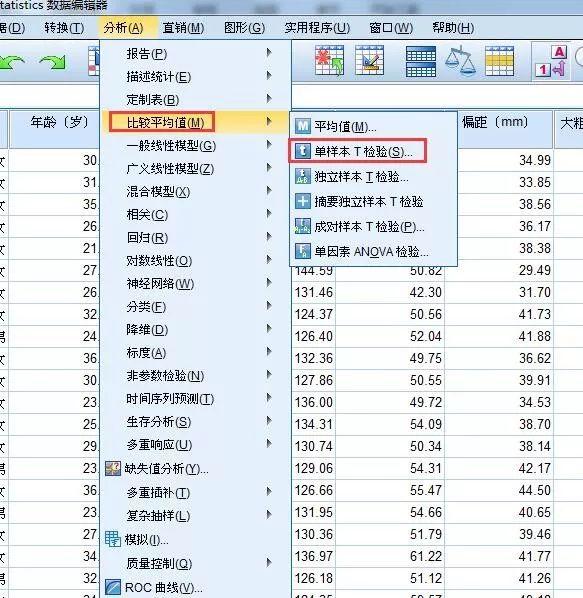Open the 转换(T) menu
The width and height of the screenshot is (583, 598).
pos(64,28)
